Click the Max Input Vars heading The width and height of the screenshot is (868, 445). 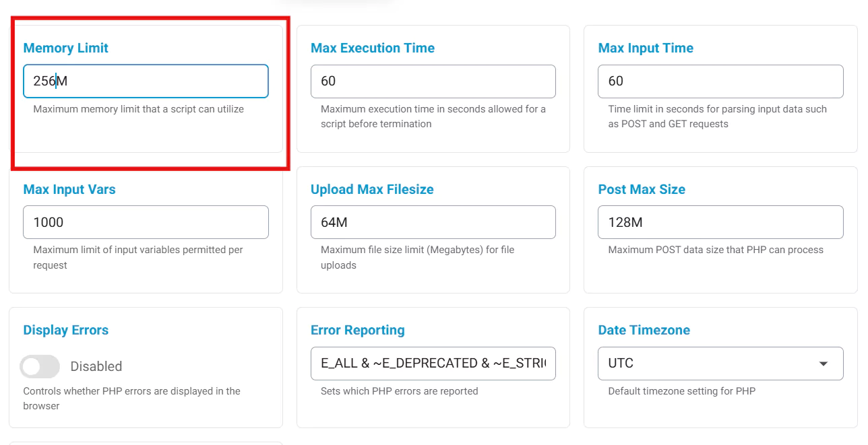pyautogui.click(x=69, y=189)
